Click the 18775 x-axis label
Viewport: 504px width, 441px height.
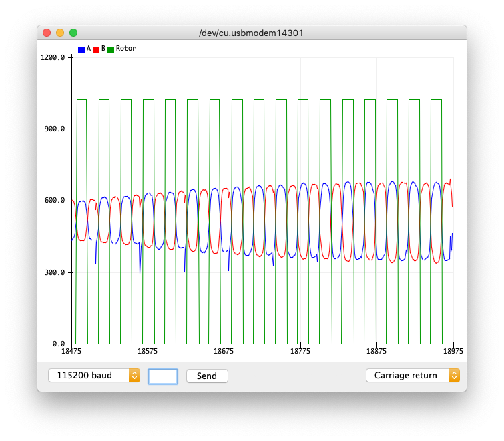point(300,351)
